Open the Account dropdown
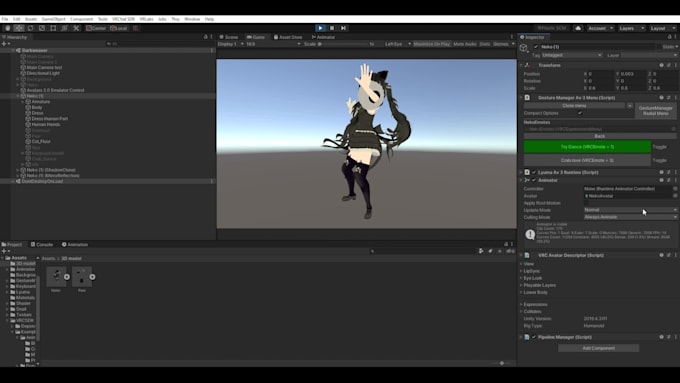 point(601,28)
